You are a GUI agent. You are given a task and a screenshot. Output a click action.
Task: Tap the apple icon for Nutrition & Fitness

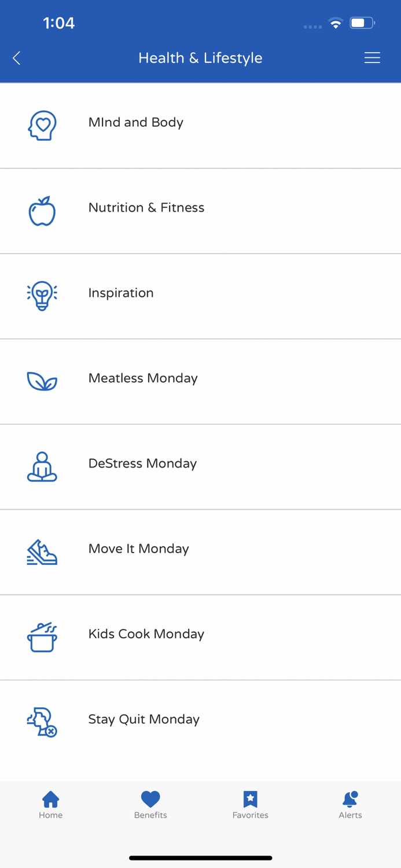pos(42,210)
